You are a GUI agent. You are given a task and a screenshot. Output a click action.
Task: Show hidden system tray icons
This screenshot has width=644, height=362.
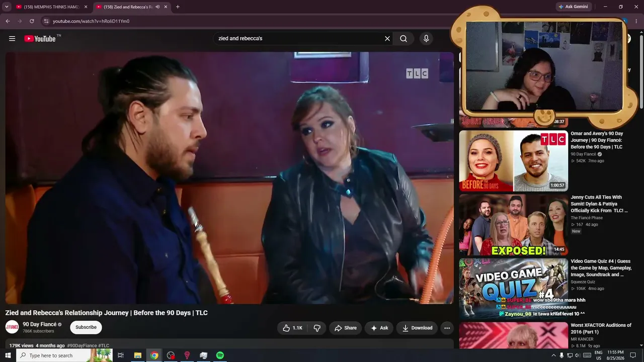point(553,355)
